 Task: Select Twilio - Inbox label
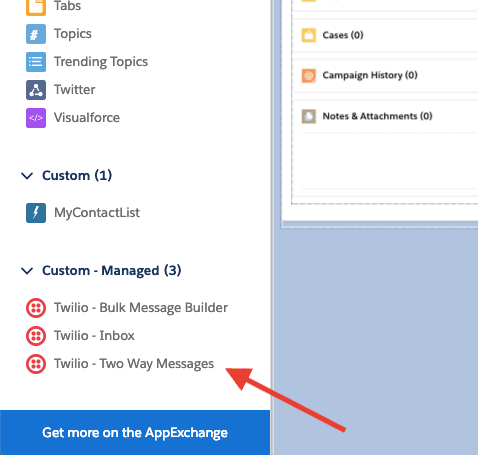tap(94, 336)
